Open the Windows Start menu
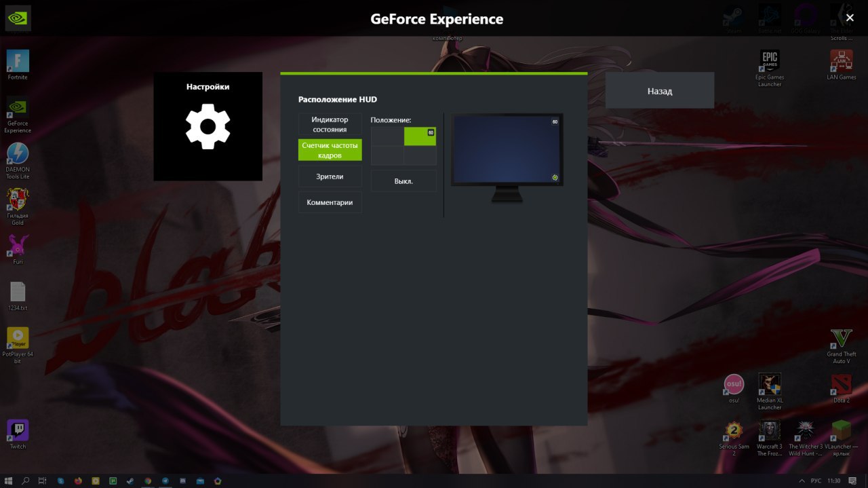 [8, 481]
